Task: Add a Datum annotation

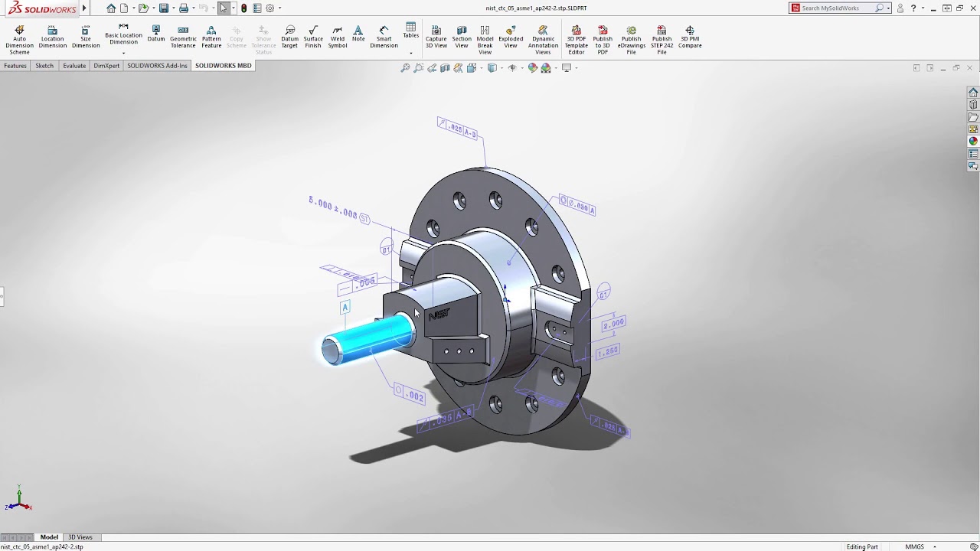Action: pos(156,34)
